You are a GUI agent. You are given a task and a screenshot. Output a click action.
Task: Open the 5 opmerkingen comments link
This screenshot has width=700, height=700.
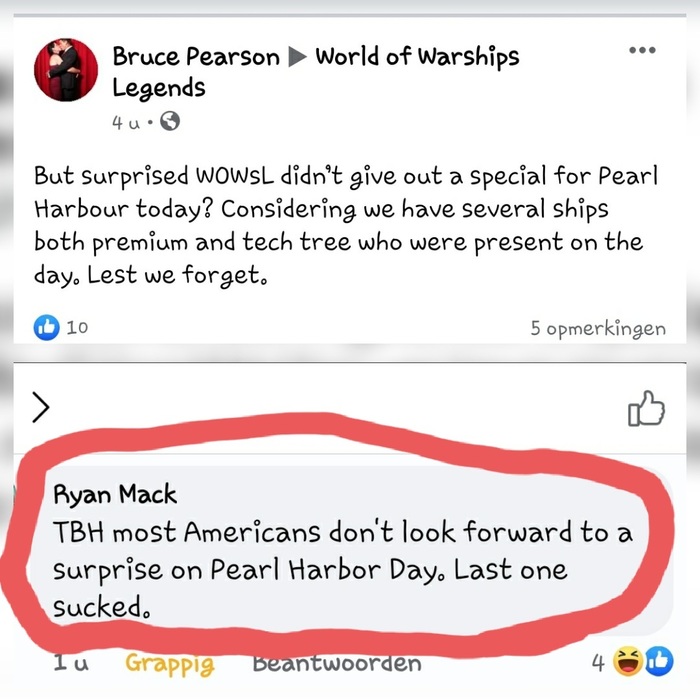tap(598, 329)
